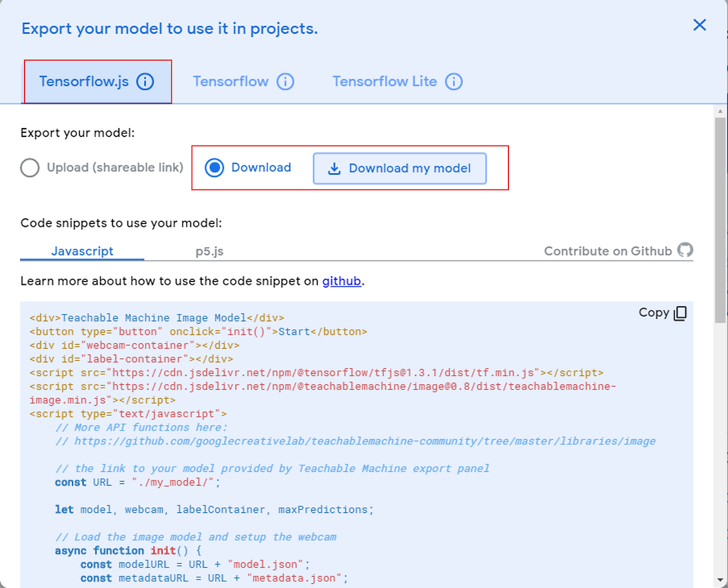Click the 'Teachable Machine Image Model' code line
This screenshot has height=588, width=728.
[x=157, y=318]
